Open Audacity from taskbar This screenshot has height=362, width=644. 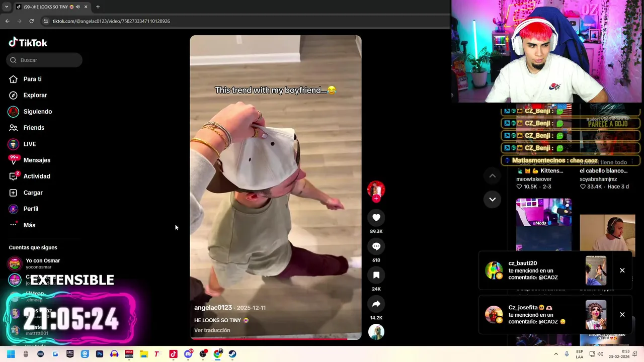114,354
